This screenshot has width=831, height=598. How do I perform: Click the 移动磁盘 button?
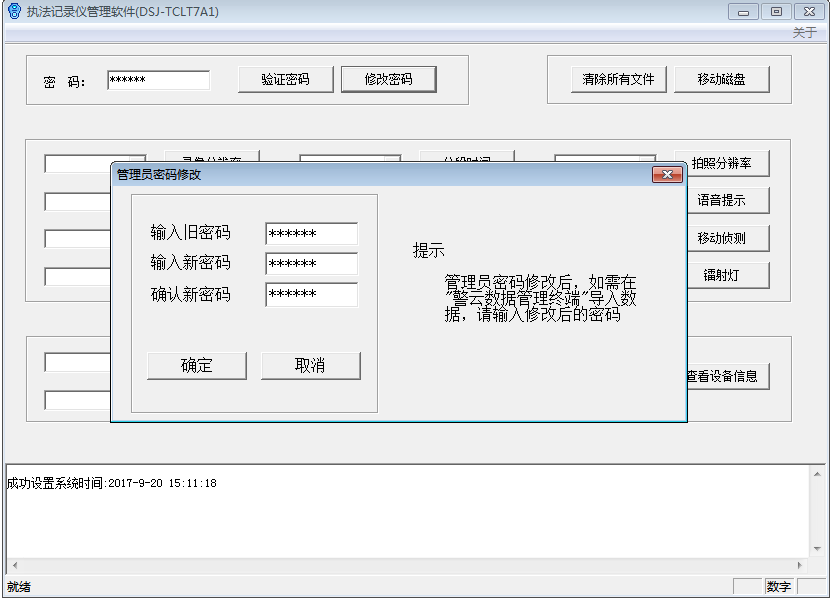click(721, 80)
